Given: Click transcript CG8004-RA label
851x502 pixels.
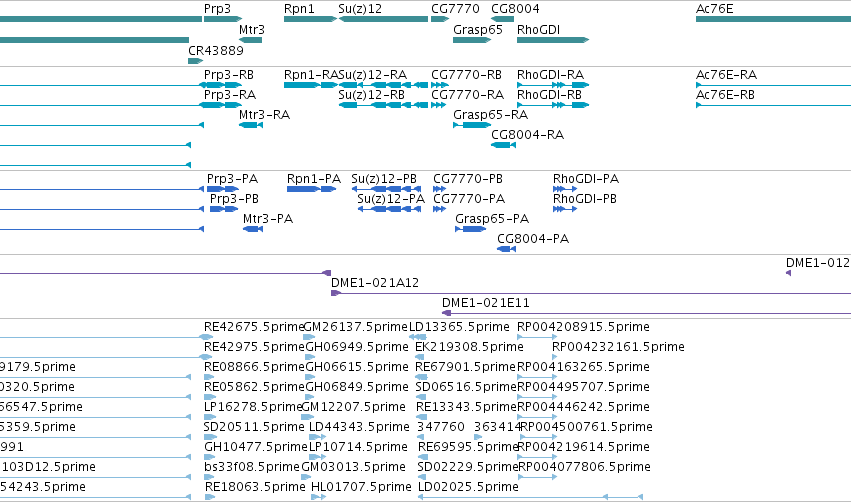Looking at the screenshot, I should [527, 135].
